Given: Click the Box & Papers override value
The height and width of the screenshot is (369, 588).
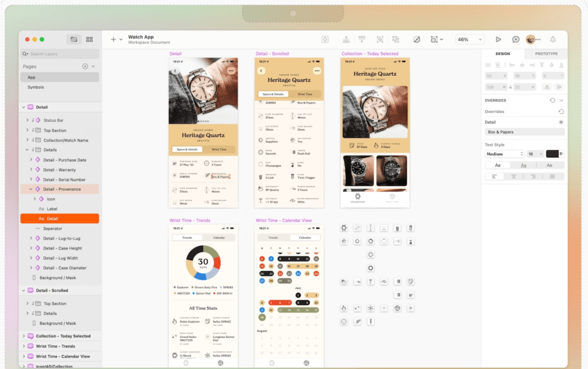Looking at the screenshot, I should pos(524,131).
